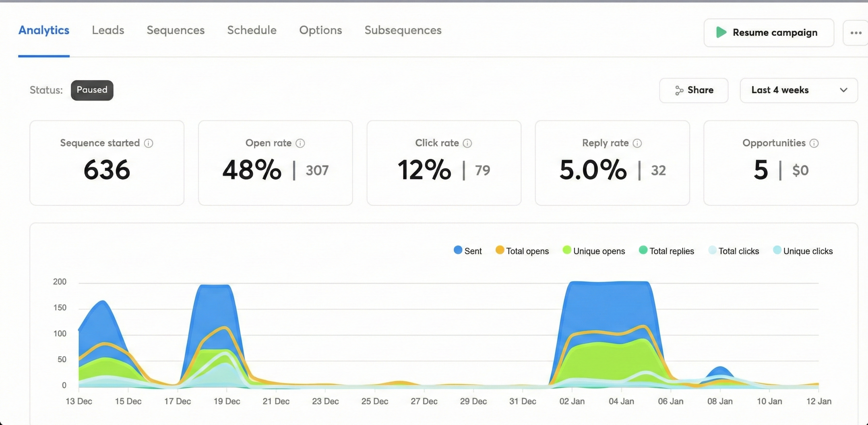
Task: Click the share nodes icon in Share button
Action: click(679, 90)
